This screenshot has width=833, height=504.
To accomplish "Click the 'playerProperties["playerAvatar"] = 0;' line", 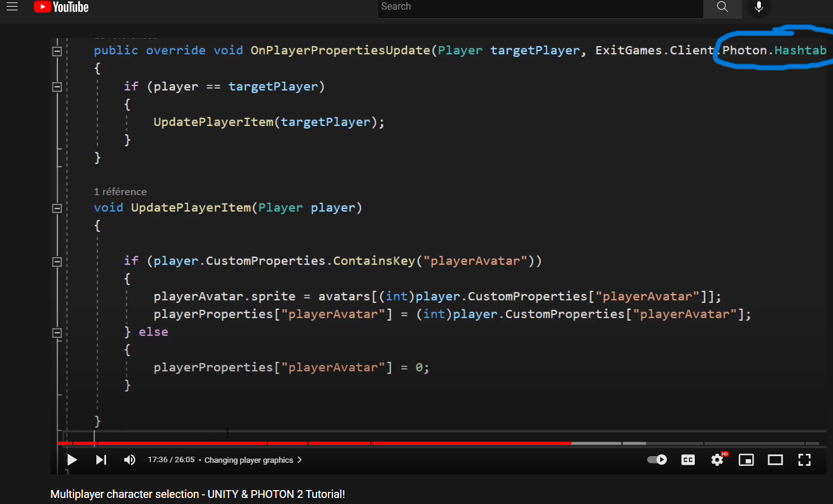I will [292, 367].
